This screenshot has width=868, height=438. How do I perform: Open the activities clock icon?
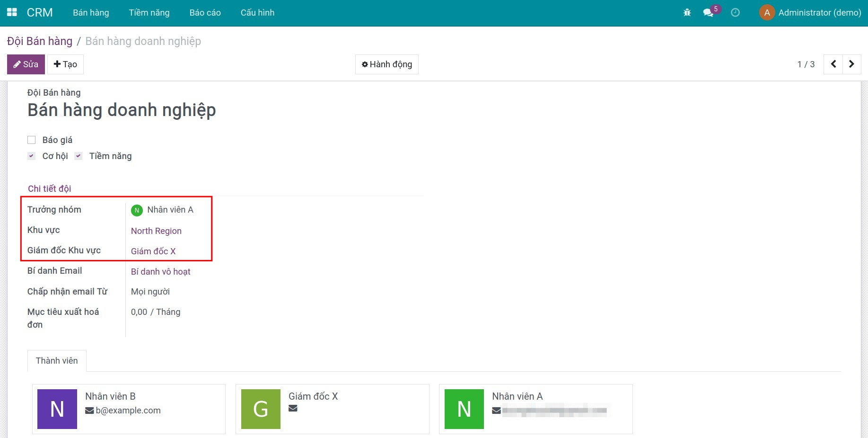735,12
